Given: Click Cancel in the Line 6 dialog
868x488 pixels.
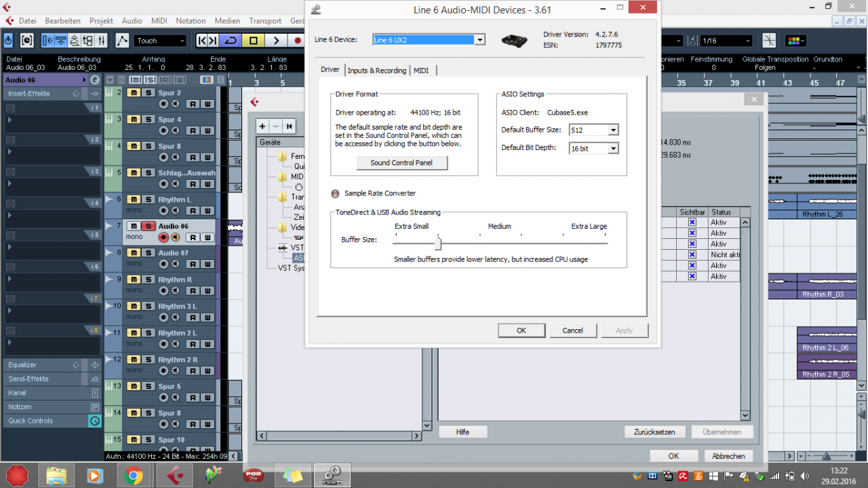Looking at the screenshot, I should coord(573,331).
